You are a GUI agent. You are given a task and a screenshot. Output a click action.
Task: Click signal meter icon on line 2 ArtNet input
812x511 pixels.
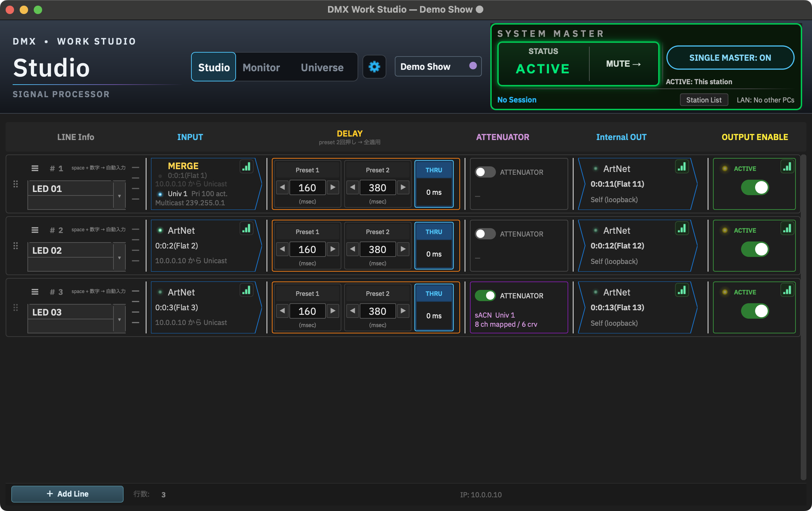point(247,228)
